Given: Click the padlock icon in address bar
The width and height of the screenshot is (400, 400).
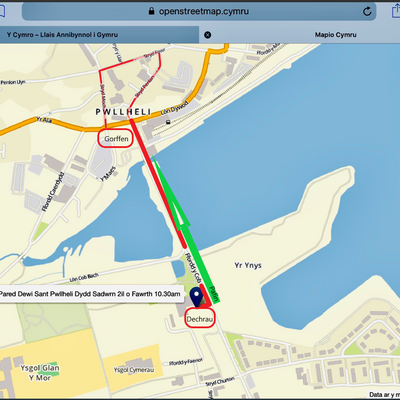Looking at the screenshot, I should pyautogui.click(x=151, y=11).
